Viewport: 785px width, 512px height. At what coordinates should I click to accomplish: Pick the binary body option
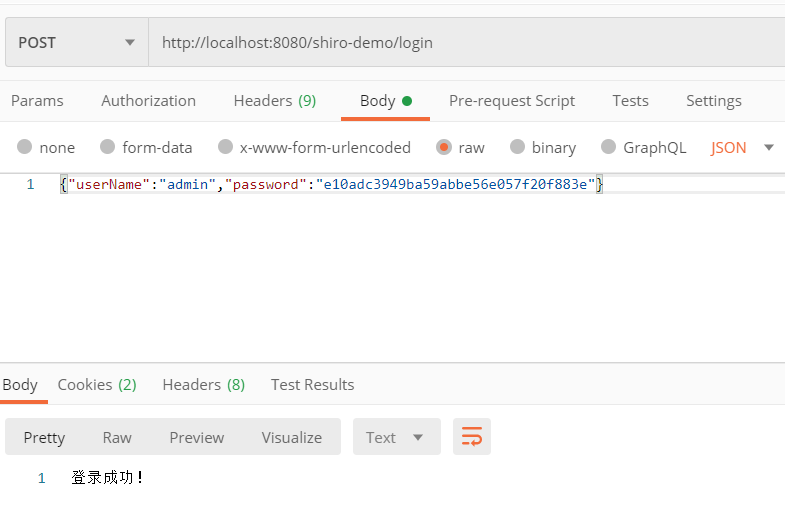click(518, 147)
